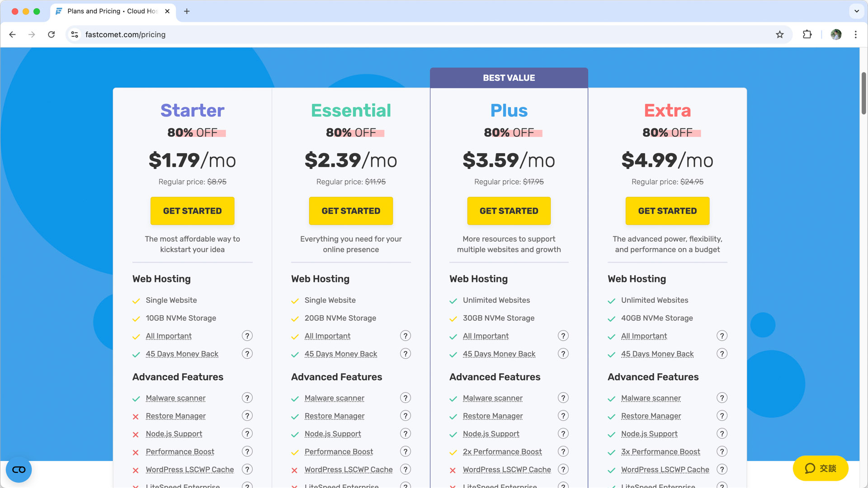Viewport: 868px width, 488px height.
Task: Click Get Started under the Plus plan
Action: coord(509,211)
